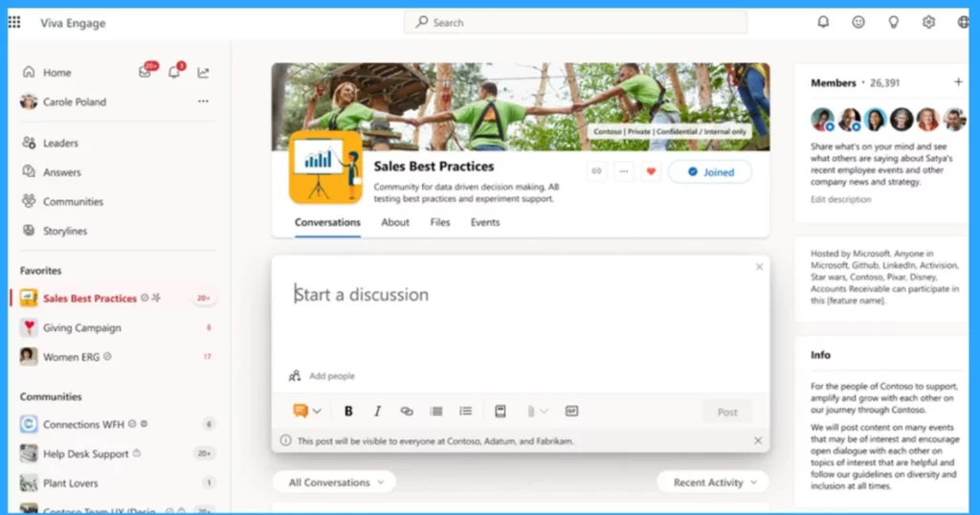
Task: Open more options beside Carole Poland
Action: 203,101
